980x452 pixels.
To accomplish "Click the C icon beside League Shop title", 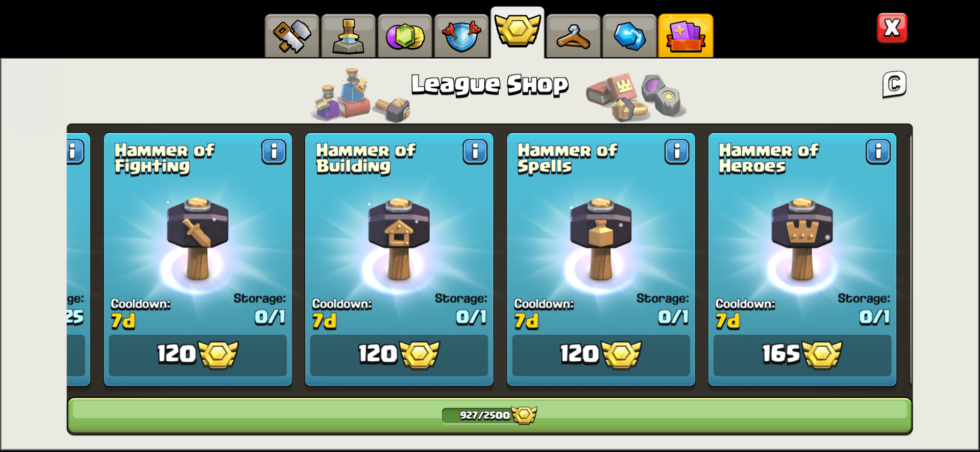I will point(894,84).
